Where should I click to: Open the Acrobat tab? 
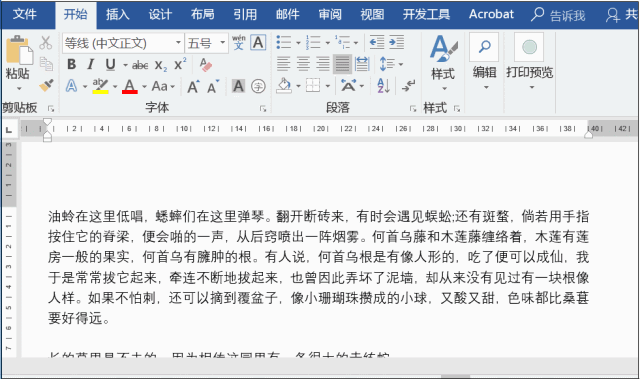[x=491, y=14]
